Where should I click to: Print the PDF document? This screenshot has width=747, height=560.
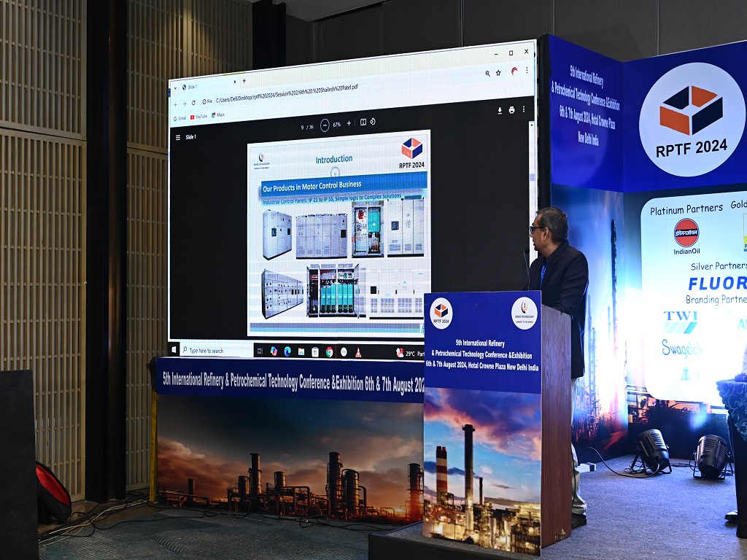[511, 110]
